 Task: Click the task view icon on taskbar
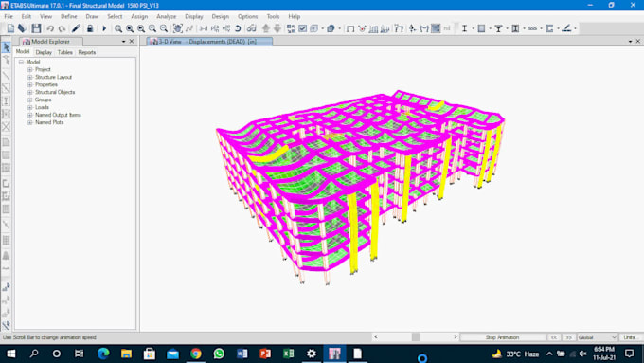pyautogui.click(x=80, y=354)
